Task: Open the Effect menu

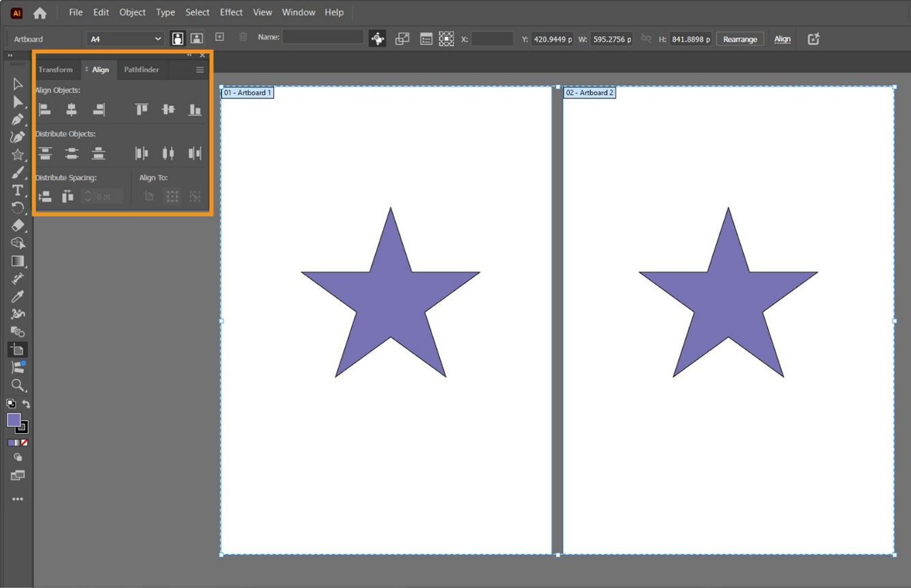Action: point(231,12)
